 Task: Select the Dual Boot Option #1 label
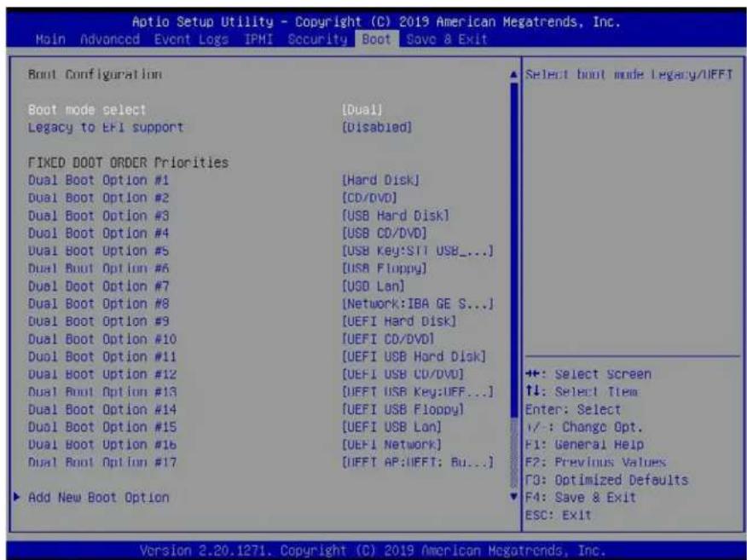(x=98, y=181)
